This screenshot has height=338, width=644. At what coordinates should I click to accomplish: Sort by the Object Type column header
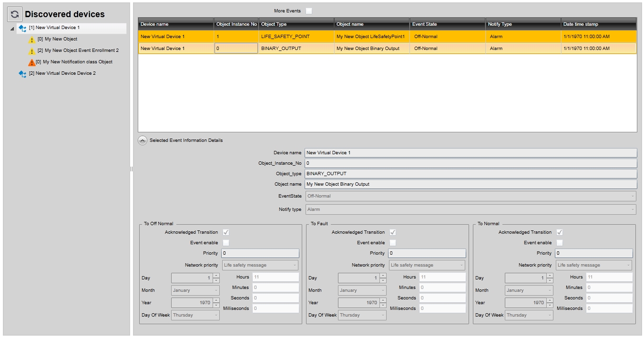[x=296, y=24]
